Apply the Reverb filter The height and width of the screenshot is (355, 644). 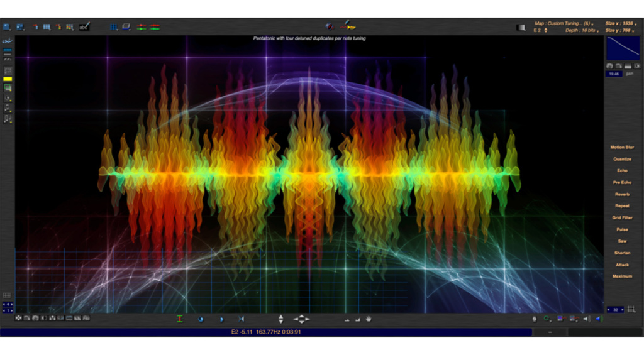pyautogui.click(x=622, y=195)
